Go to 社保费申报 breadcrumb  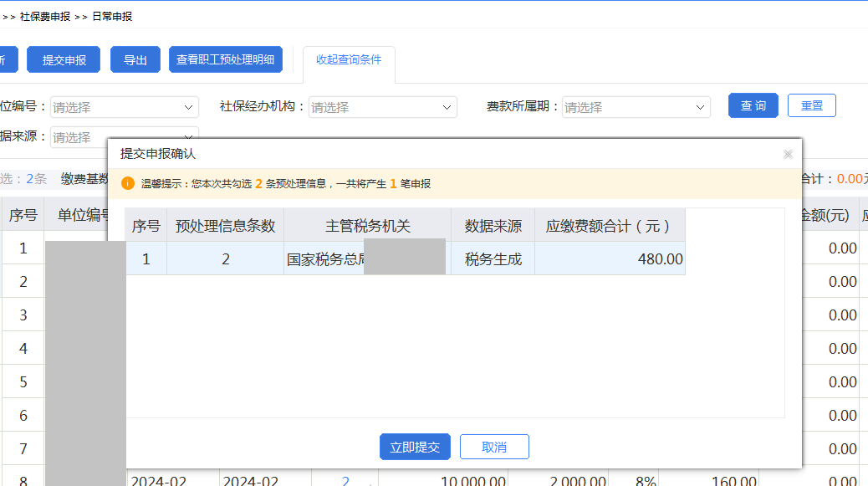45,17
